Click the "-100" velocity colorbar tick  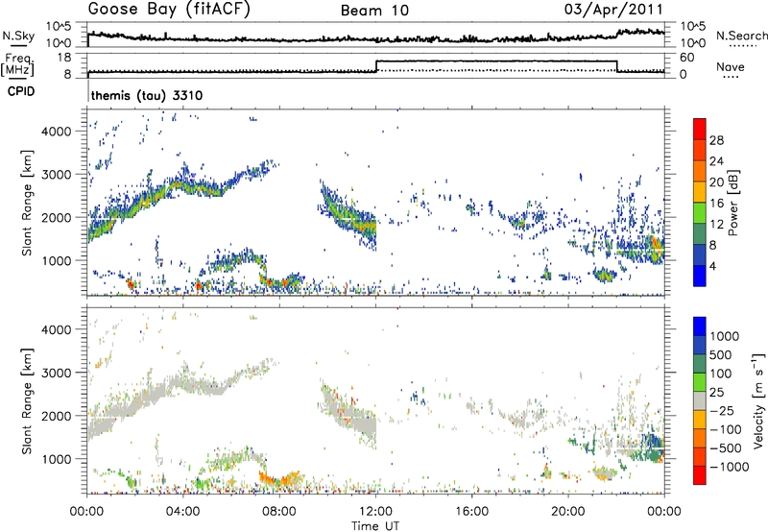726,429
